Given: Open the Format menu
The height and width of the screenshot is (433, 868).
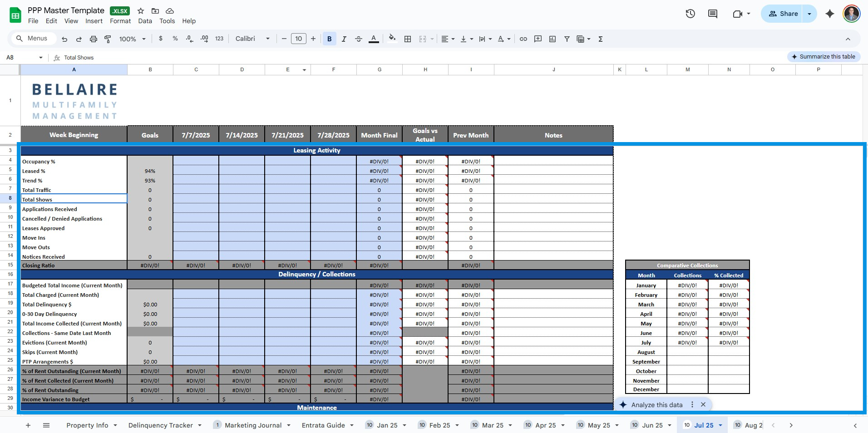Looking at the screenshot, I should pos(120,21).
